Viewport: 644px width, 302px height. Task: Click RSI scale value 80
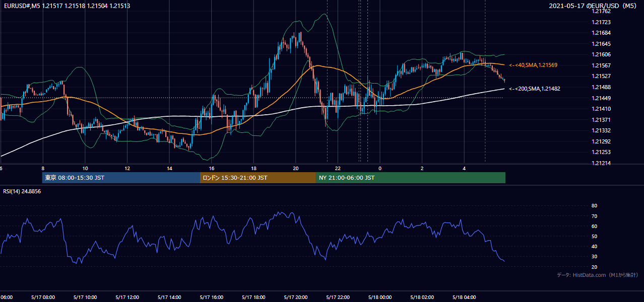(594, 206)
